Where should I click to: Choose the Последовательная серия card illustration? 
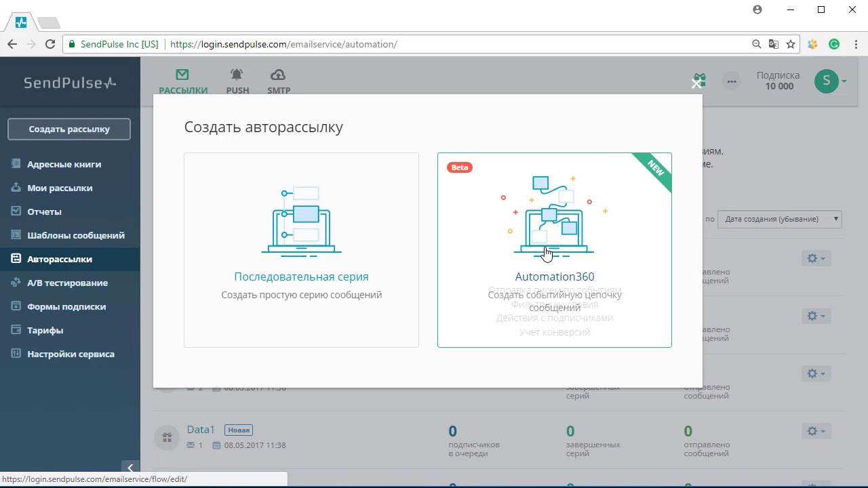(302, 222)
